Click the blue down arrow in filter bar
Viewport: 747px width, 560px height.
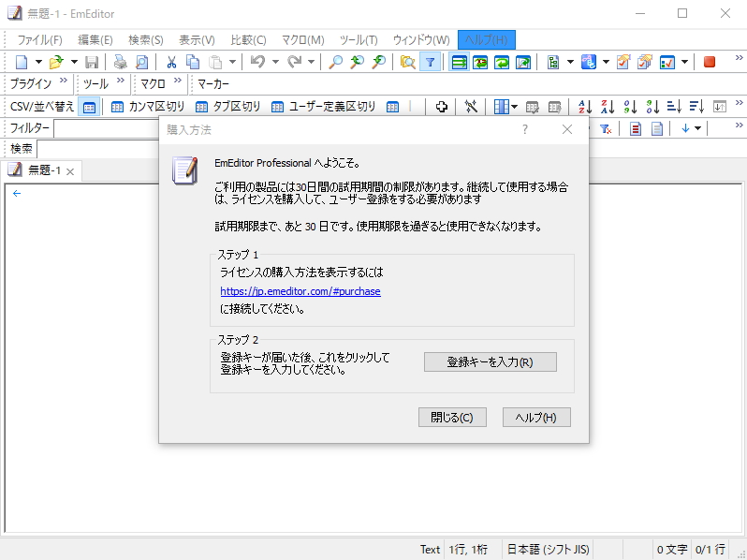685,128
